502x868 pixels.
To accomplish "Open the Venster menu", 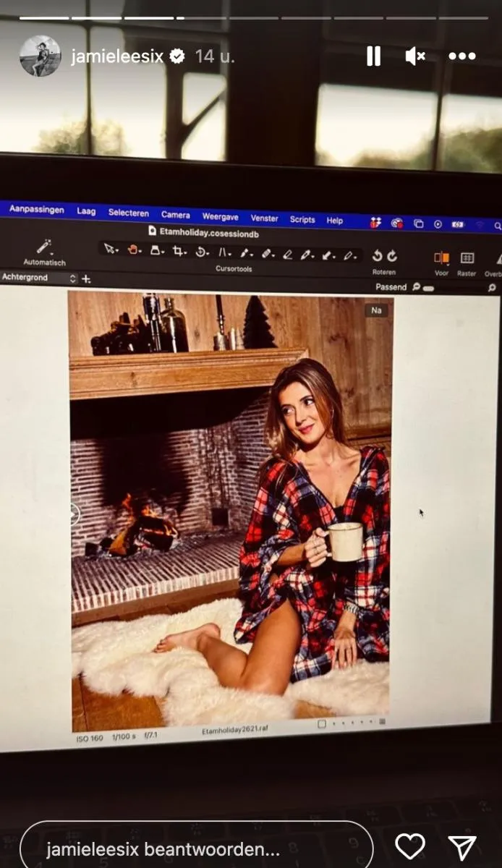I will [x=265, y=218].
